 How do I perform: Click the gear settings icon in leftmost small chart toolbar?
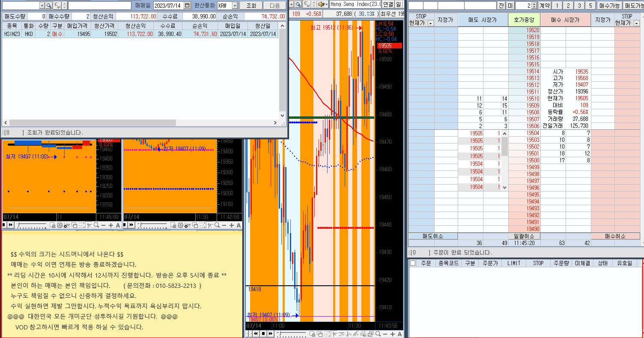(x=60, y=225)
